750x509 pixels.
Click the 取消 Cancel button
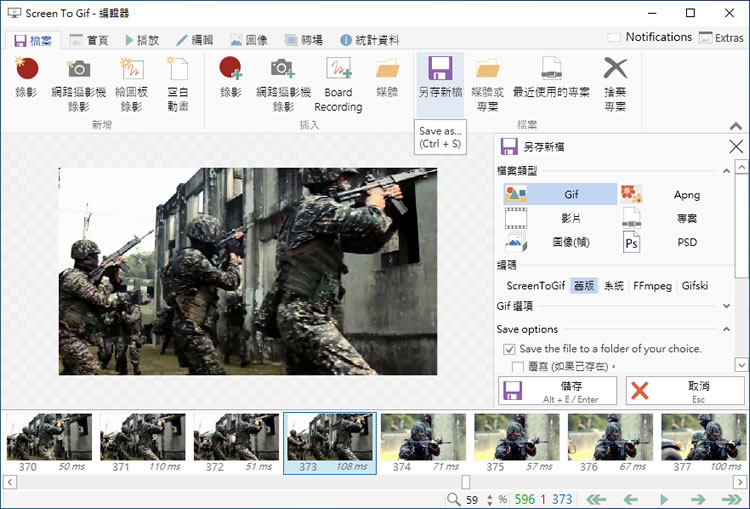pos(685,391)
